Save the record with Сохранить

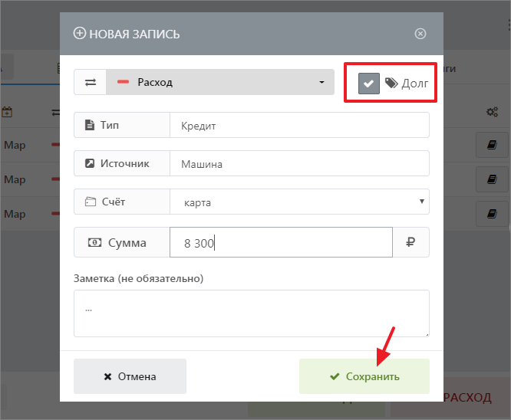click(x=364, y=376)
